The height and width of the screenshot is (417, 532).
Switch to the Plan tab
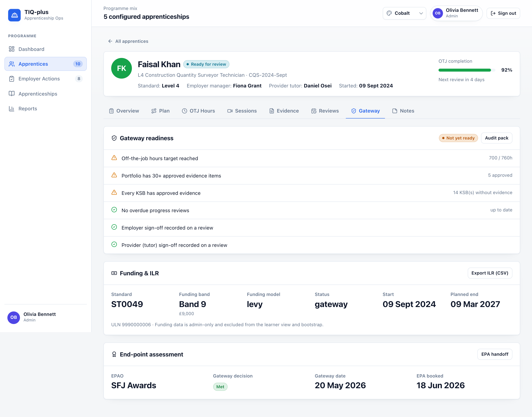tap(161, 111)
